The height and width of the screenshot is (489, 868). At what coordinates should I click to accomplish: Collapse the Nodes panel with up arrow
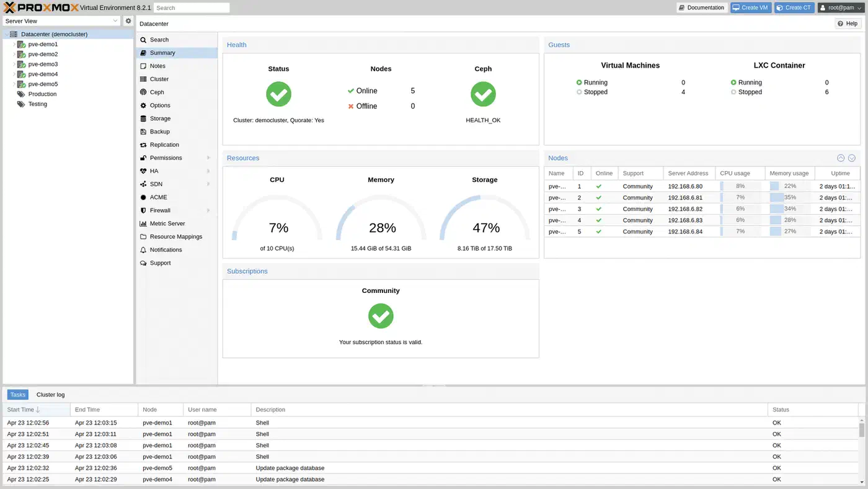[841, 158]
